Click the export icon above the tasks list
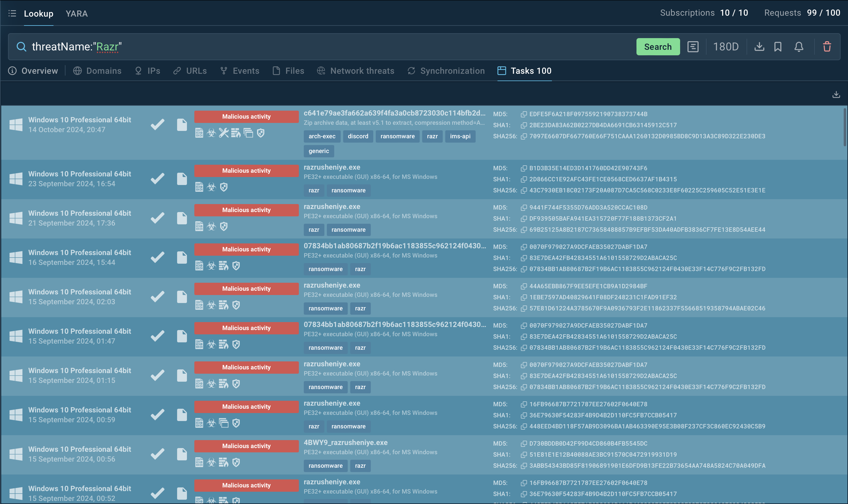 (836, 94)
